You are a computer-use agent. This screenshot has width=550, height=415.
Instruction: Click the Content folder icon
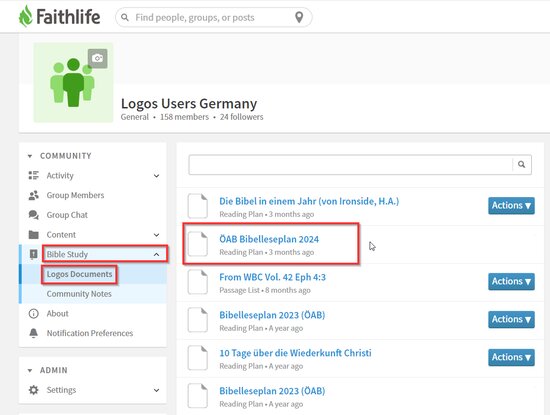[33, 235]
